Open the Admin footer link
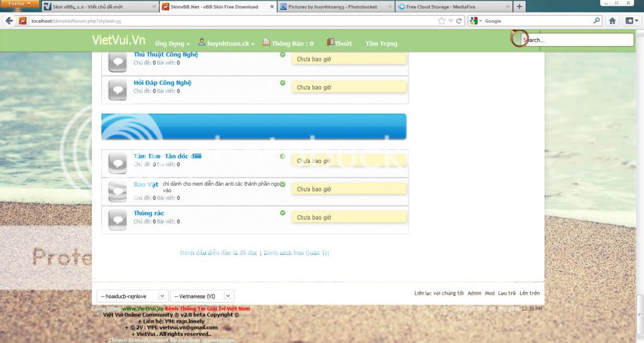The width and height of the screenshot is (644, 343). pos(474,293)
